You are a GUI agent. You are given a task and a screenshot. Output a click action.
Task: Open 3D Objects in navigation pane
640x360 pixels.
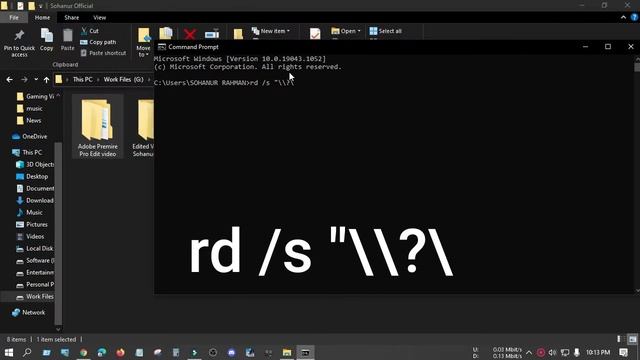pos(40,164)
